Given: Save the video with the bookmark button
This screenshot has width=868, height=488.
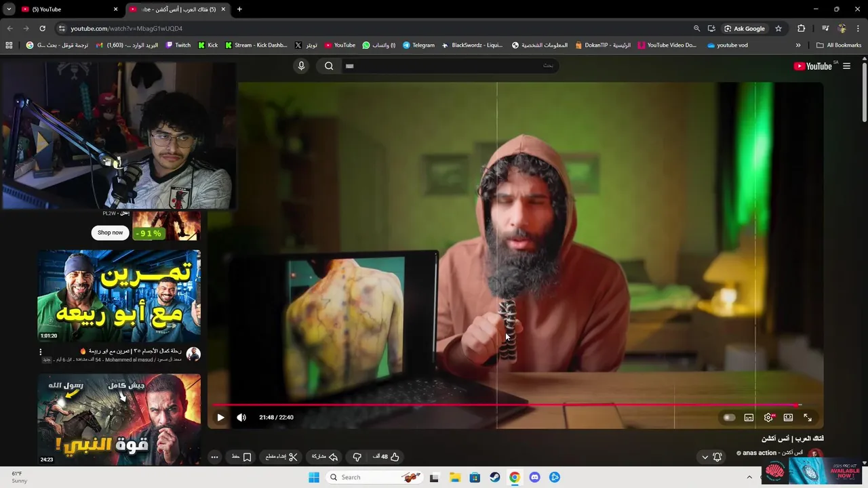Looking at the screenshot, I should point(241,457).
